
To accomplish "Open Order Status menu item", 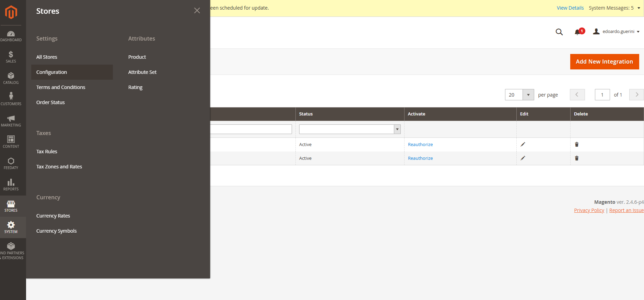I will point(50,102).
